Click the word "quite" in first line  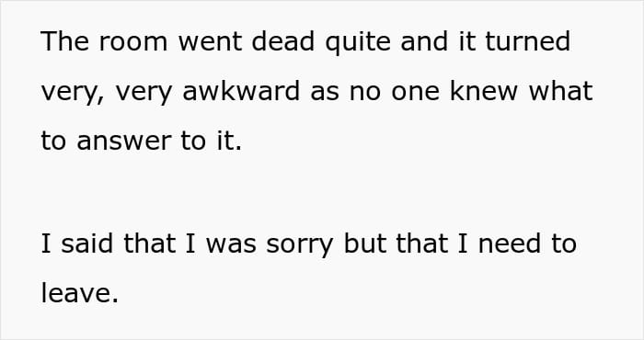(358, 43)
